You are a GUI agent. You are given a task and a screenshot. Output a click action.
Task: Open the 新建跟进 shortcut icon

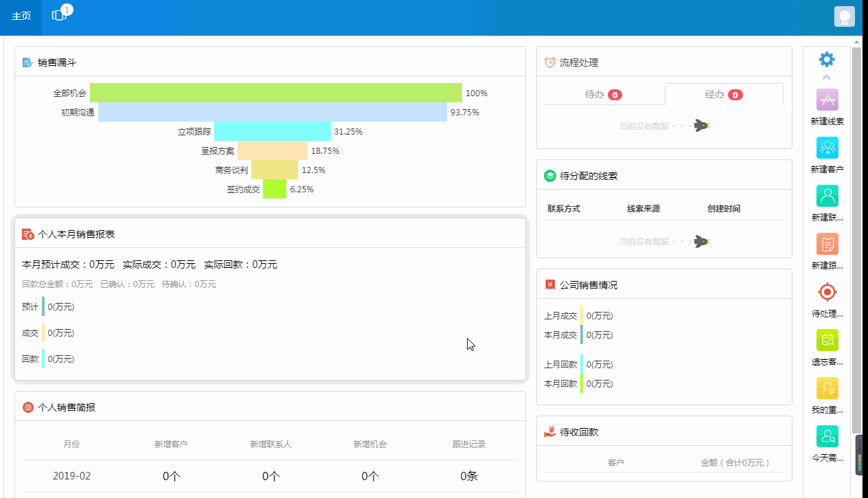click(x=827, y=245)
